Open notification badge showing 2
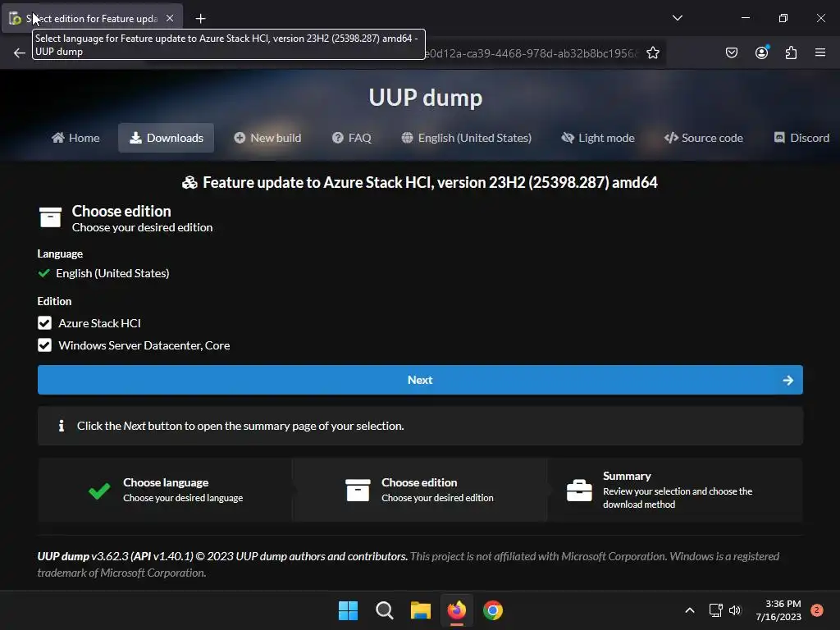This screenshot has width=840, height=630. coord(816,610)
